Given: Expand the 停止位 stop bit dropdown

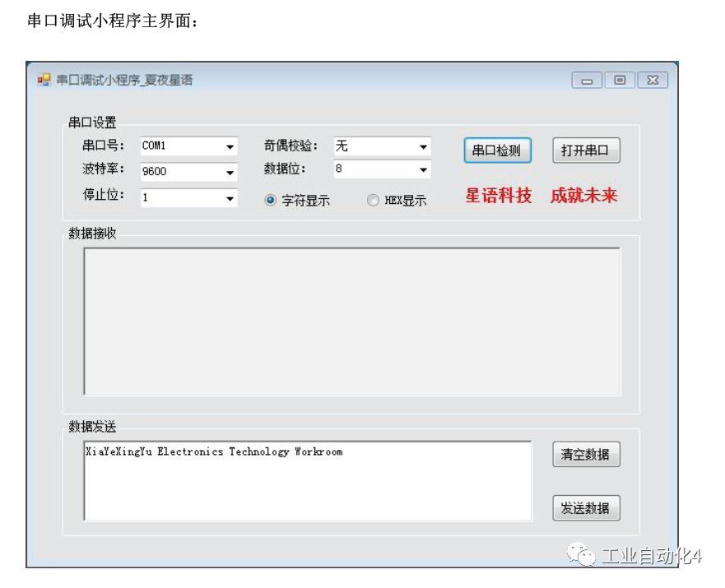Looking at the screenshot, I should pyautogui.click(x=228, y=198).
